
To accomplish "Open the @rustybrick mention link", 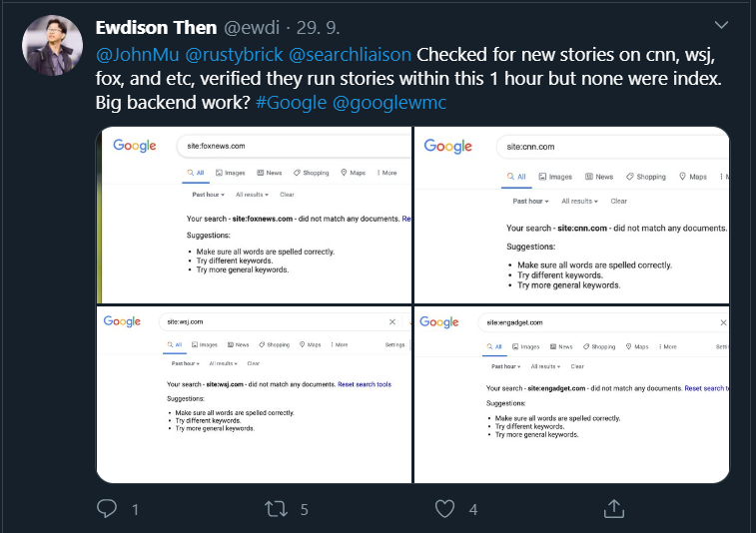I will click(234, 55).
